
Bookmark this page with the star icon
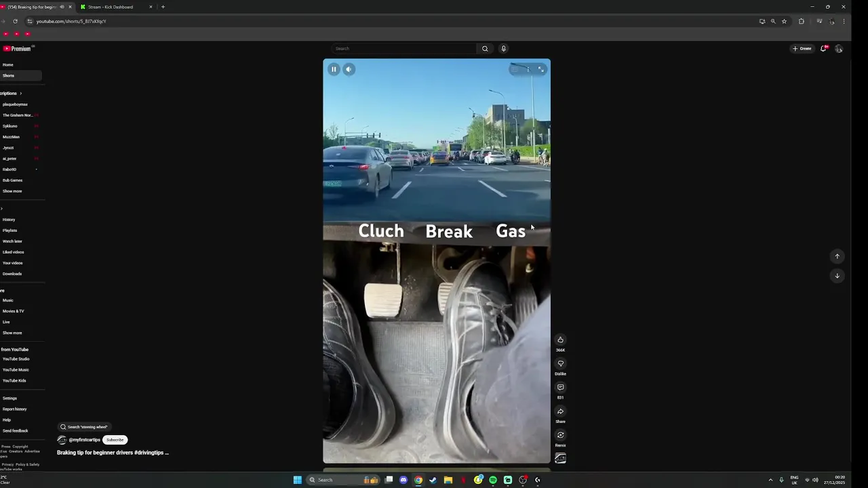point(785,21)
